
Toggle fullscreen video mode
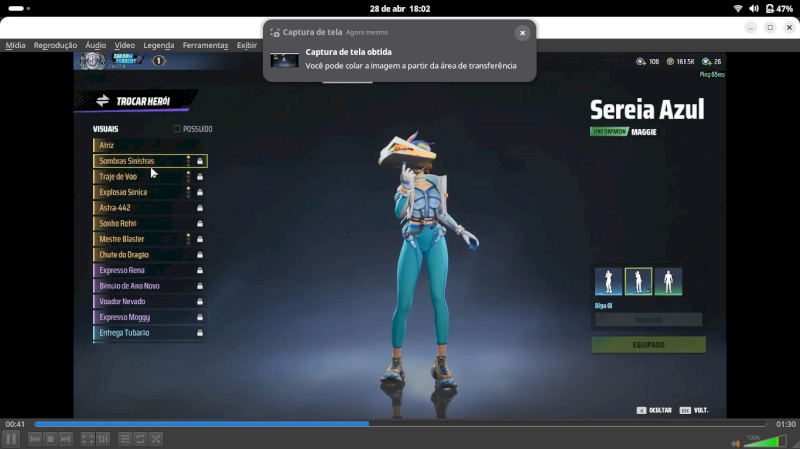pos(88,439)
